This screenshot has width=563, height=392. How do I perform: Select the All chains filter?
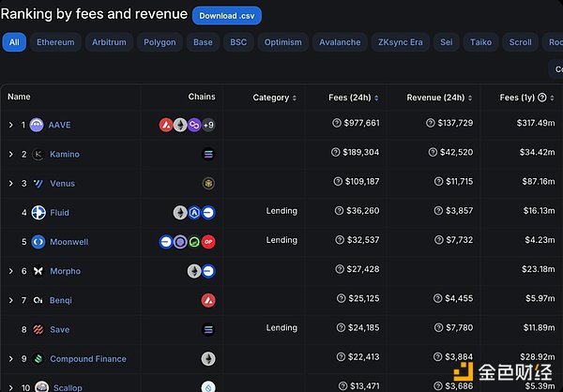[x=14, y=42]
